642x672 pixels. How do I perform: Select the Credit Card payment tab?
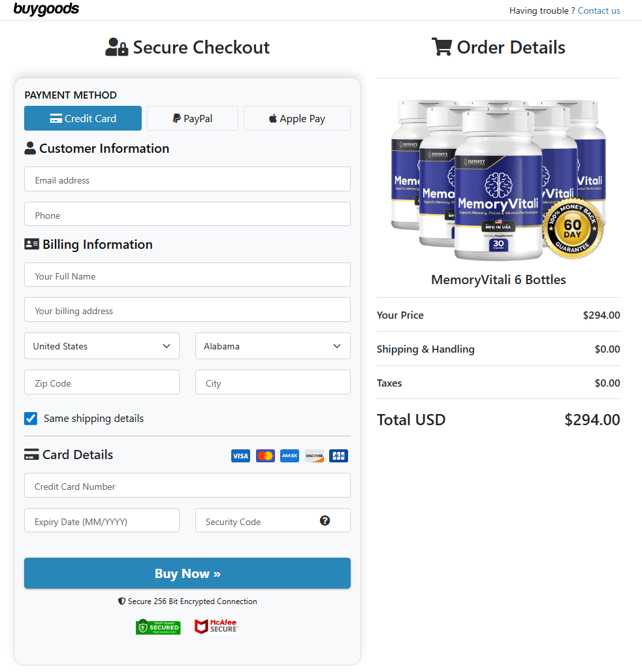coord(82,118)
